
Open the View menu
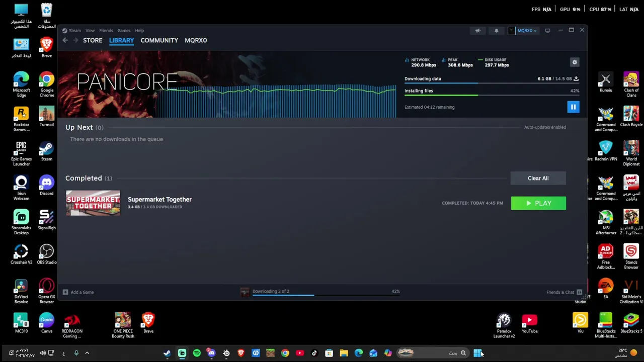coord(90,31)
